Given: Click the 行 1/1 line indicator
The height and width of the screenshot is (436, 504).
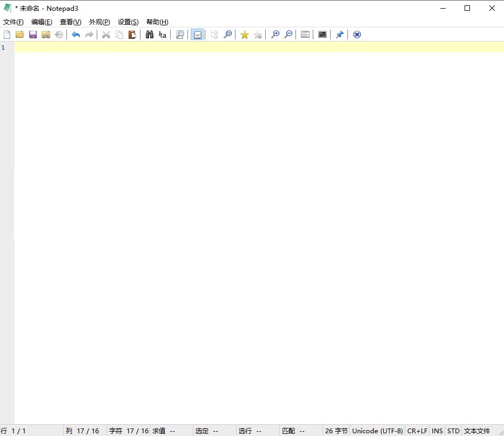Looking at the screenshot, I should [14, 431].
